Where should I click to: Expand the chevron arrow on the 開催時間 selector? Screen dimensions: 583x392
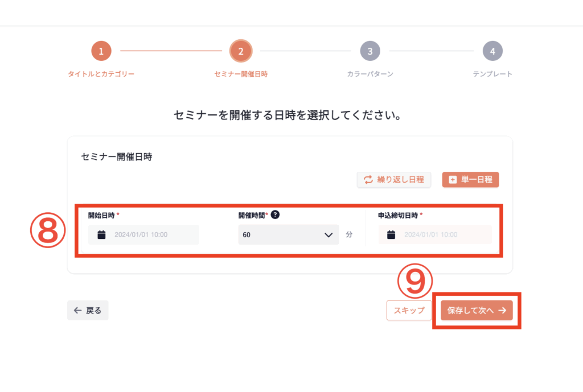328,234
